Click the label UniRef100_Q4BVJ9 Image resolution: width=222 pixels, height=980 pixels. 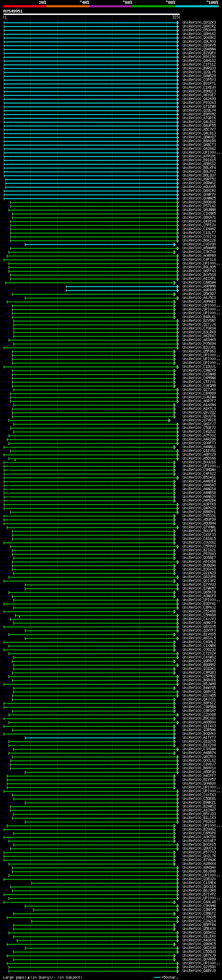[x=199, y=971]
